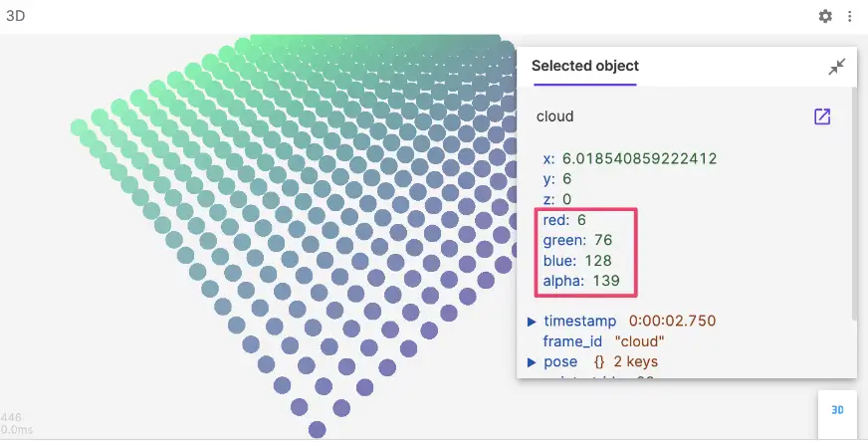Screen dimensions: 868x442
Task: Select the bottommost purple point in the cloud
Action: (x=318, y=429)
